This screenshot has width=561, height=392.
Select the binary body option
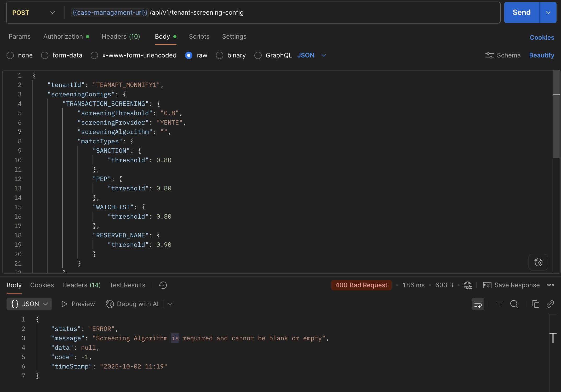tap(220, 55)
